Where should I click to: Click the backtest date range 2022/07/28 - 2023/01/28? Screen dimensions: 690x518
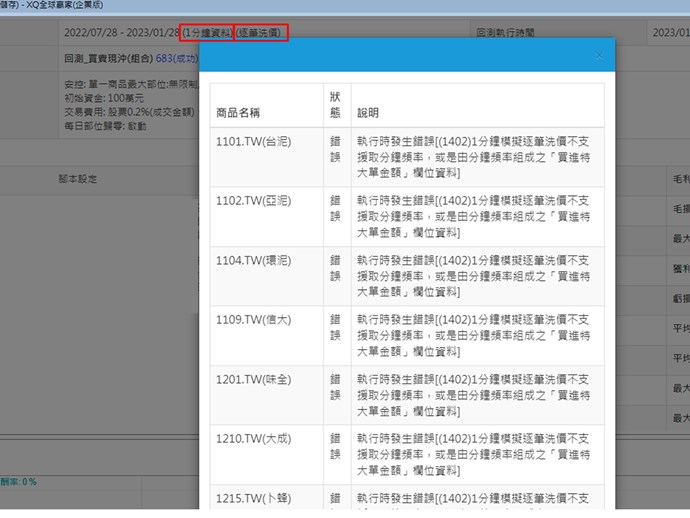(x=121, y=33)
